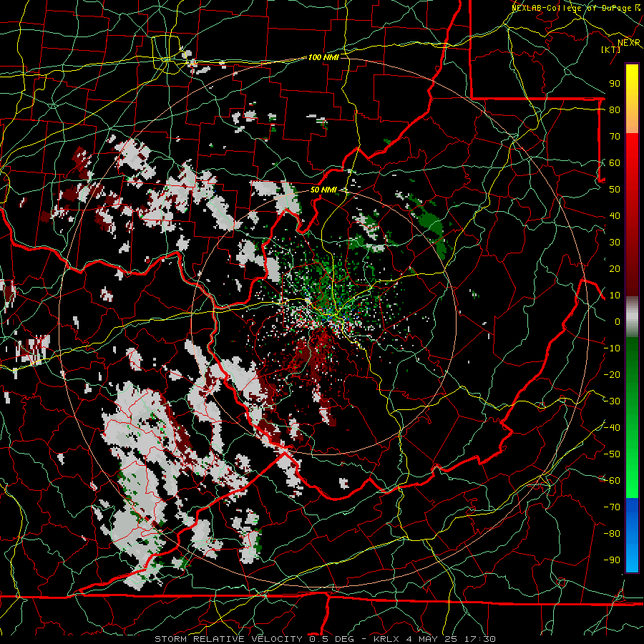Click the 0 value on the velocity scale
This screenshot has width=644, height=644.
[x=618, y=321]
